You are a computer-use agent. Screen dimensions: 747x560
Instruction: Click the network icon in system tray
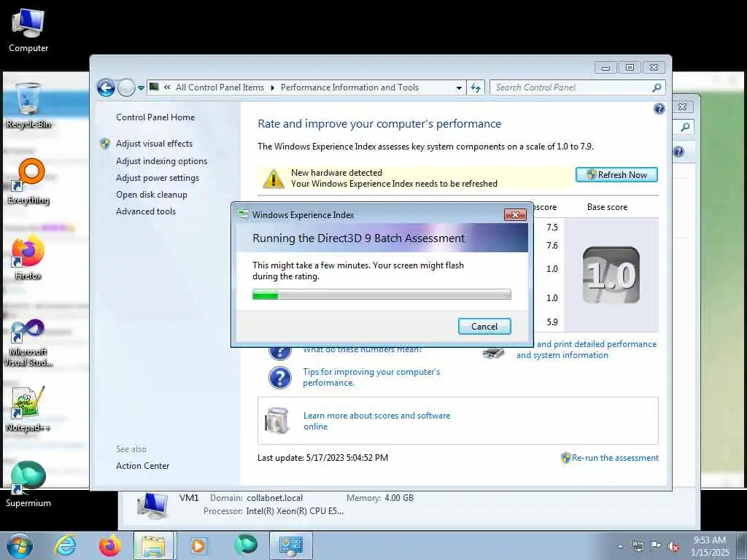click(x=638, y=546)
